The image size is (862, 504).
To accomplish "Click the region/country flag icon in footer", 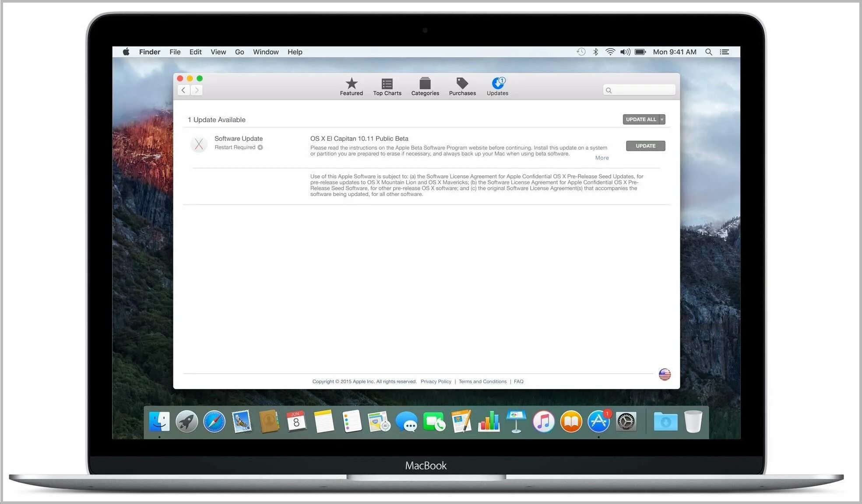I will point(664,374).
